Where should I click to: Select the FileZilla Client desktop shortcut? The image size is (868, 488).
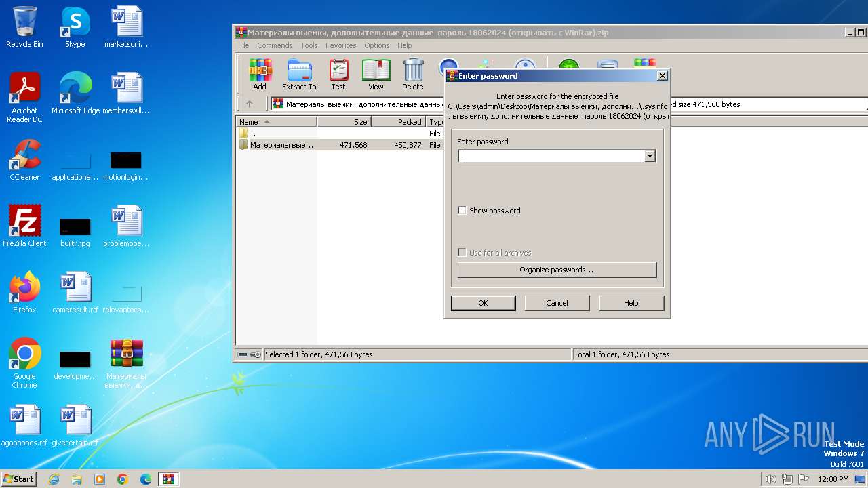coord(24,226)
